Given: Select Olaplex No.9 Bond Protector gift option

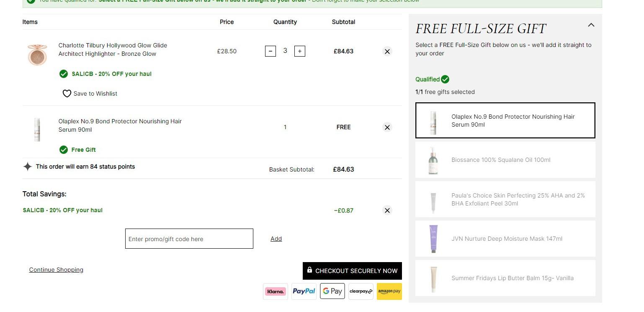Looking at the screenshot, I should tap(505, 120).
